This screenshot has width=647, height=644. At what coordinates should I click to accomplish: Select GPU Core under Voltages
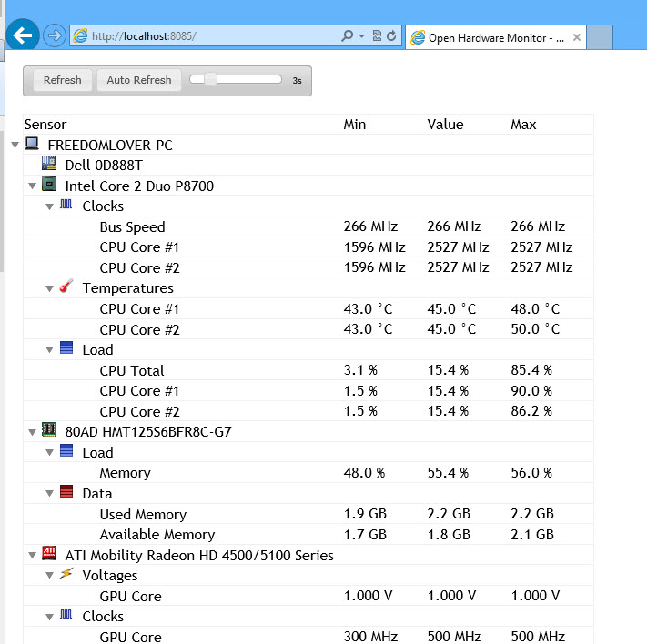(130, 596)
